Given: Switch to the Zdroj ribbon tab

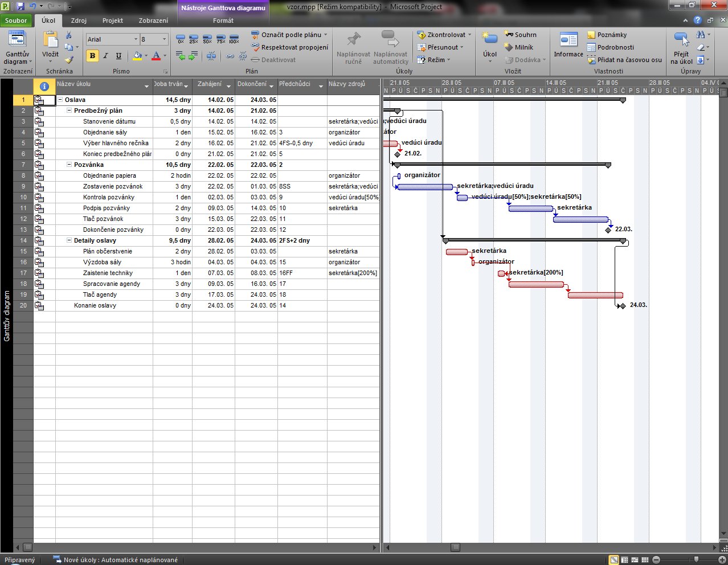Looking at the screenshot, I should 79,21.
